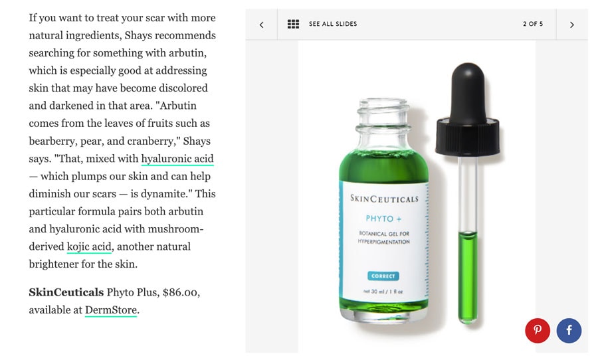Open the kojic acid link
Viewport: 598px width, 364px height.
89,246
